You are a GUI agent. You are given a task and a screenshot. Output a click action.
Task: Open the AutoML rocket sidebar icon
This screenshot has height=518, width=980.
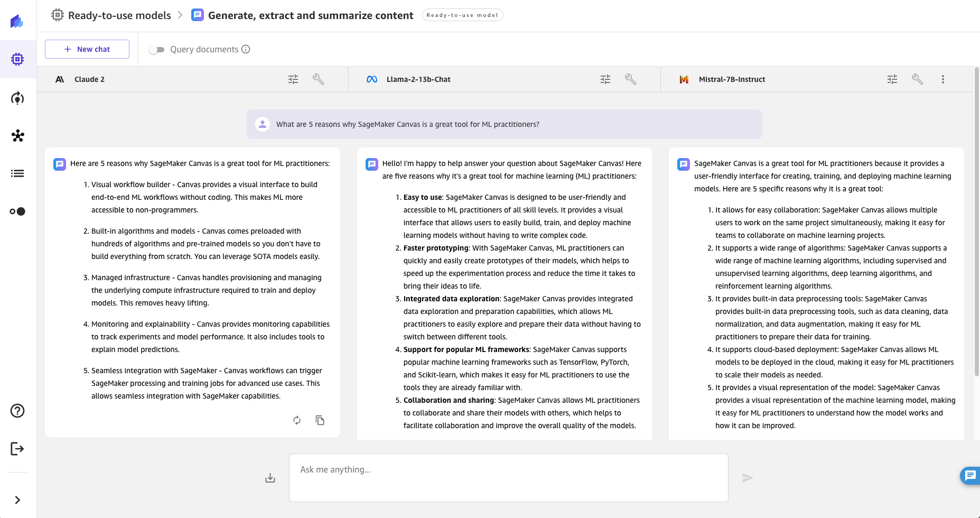(x=17, y=98)
